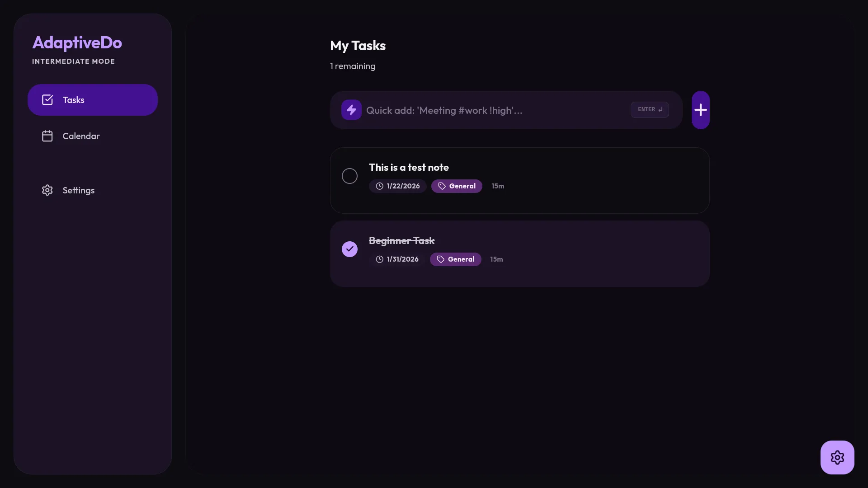Click the Tasks checkbox icon in sidebar
Viewport: 868px width, 488px height.
click(47, 100)
